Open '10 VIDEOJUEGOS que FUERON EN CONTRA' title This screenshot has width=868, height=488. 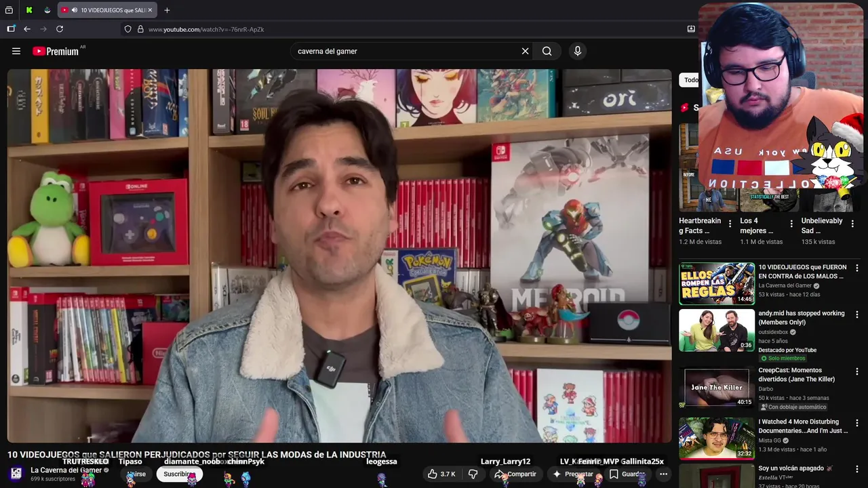coord(802,272)
